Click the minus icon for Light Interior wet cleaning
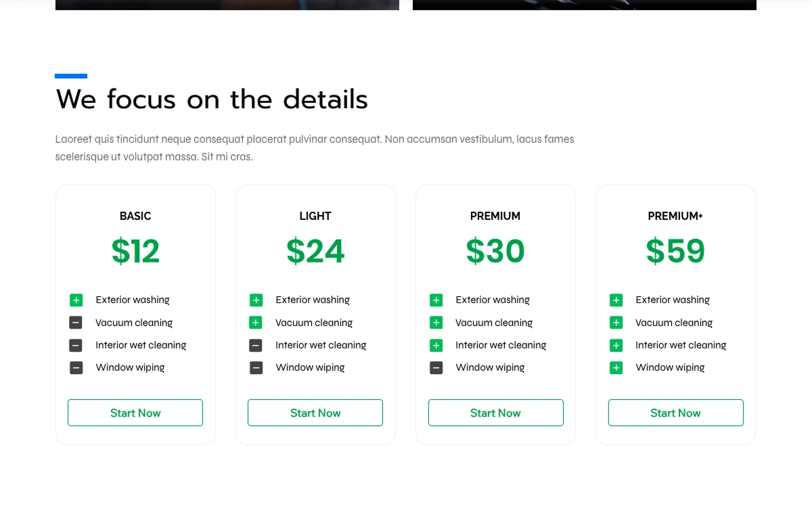This screenshot has height=506, width=812. tap(256, 345)
